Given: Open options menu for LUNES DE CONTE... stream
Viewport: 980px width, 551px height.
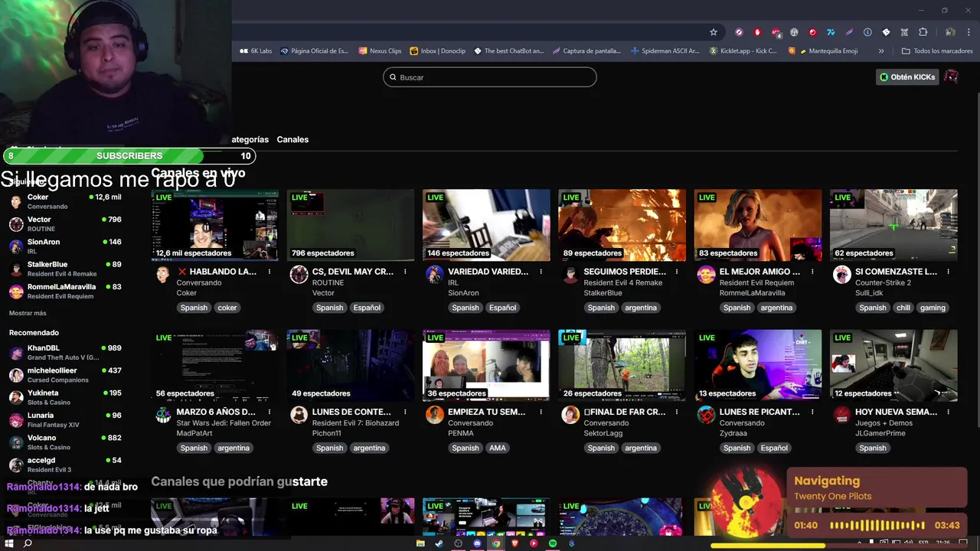Looking at the screenshot, I should pyautogui.click(x=405, y=412).
